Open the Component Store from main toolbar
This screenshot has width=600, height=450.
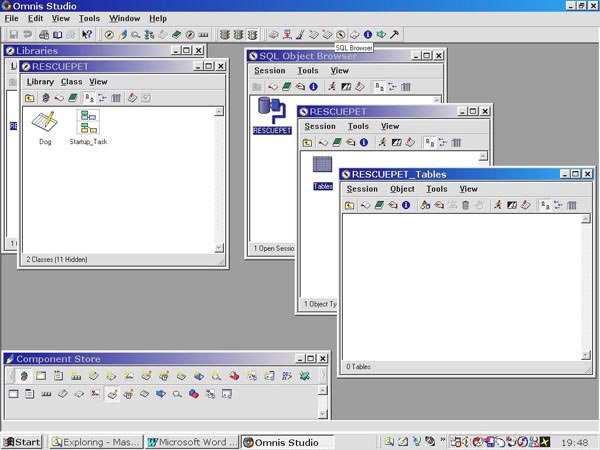point(122,35)
